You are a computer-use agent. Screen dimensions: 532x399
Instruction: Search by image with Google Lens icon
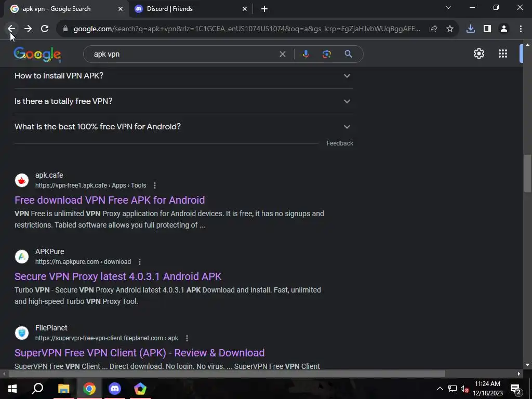point(327,54)
